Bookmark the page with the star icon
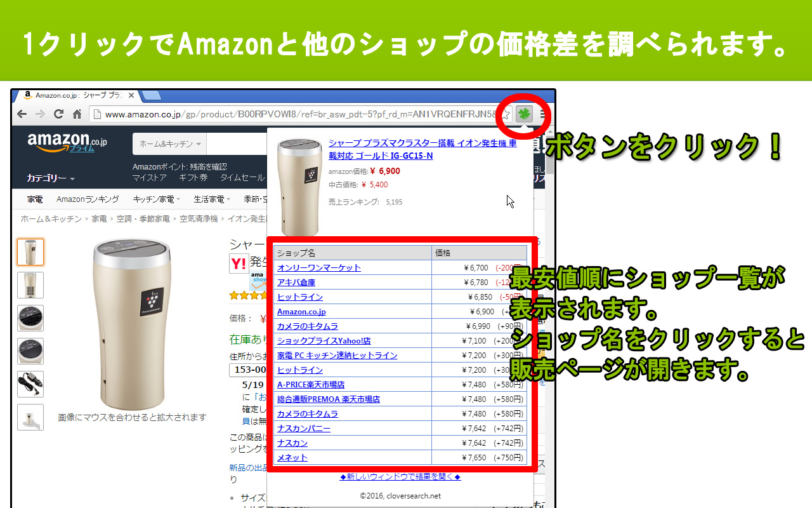This screenshot has height=508, width=812. (506, 114)
